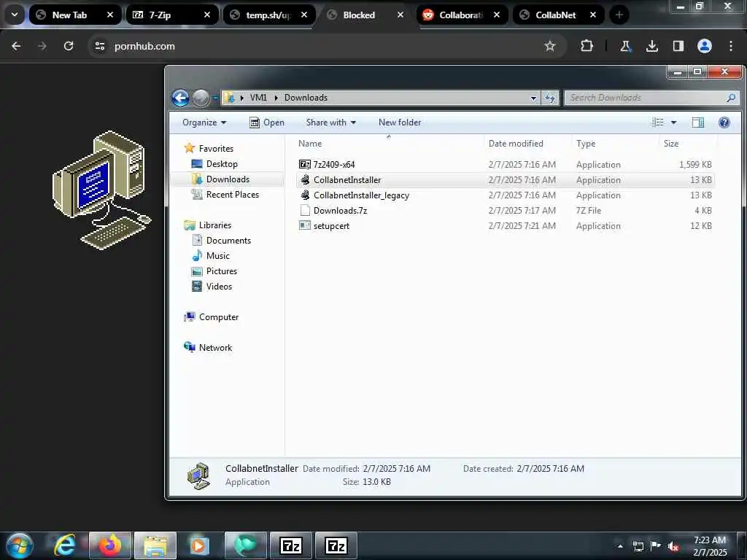This screenshot has height=560, width=747.
Task: Change view icon in Explorer toolbar
Action: 658,122
